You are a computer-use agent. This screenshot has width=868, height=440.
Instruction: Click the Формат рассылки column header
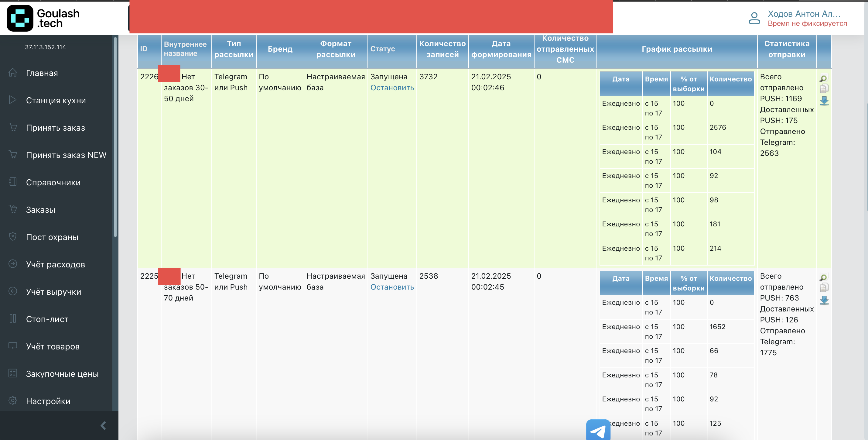(336, 49)
